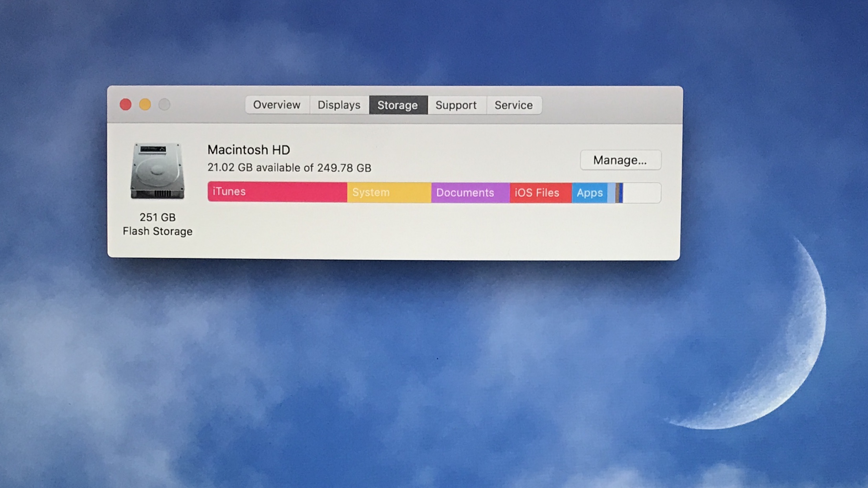868x488 pixels.
Task: Minimize the window with the yellow button
Action: coord(145,105)
